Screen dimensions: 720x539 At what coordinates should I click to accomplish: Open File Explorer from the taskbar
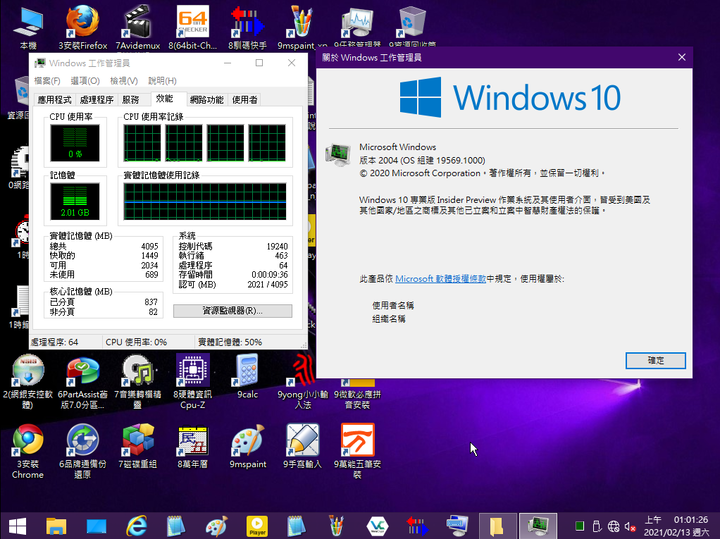[56, 527]
